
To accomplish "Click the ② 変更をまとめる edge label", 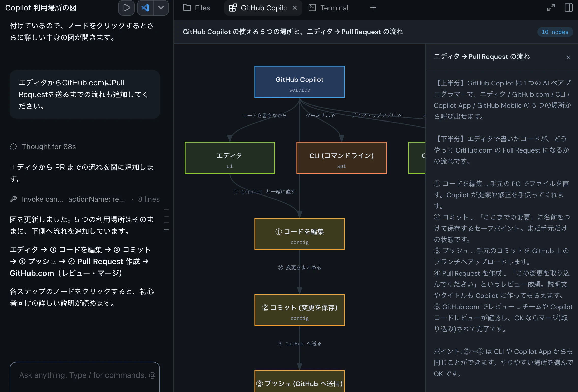I will 299,267.
